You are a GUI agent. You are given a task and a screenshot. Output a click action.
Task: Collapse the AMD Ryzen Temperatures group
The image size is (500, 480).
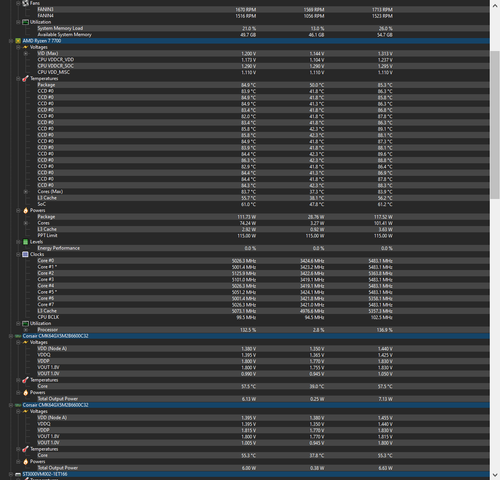click(x=18, y=79)
